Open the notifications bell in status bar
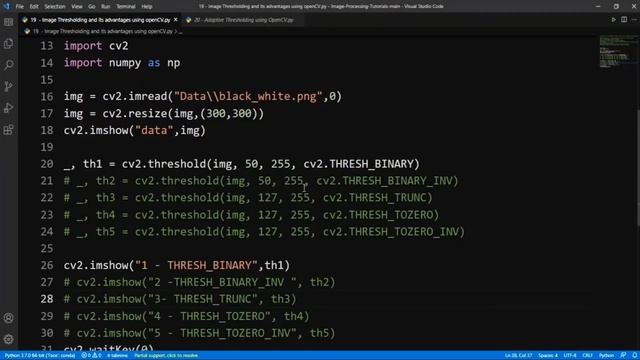This screenshot has height=360, width=640. [x=634, y=356]
